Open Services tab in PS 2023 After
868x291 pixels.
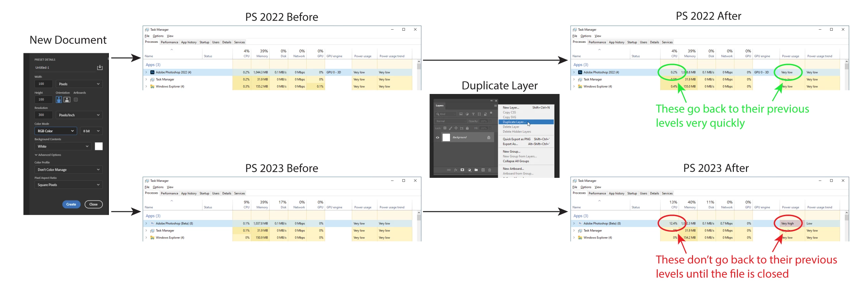coord(667,194)
